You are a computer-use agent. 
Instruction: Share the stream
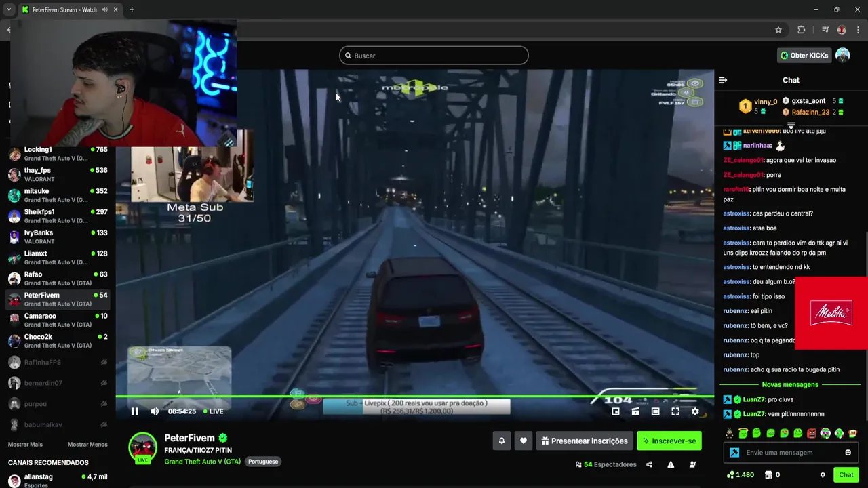click(x=649, y=464)
